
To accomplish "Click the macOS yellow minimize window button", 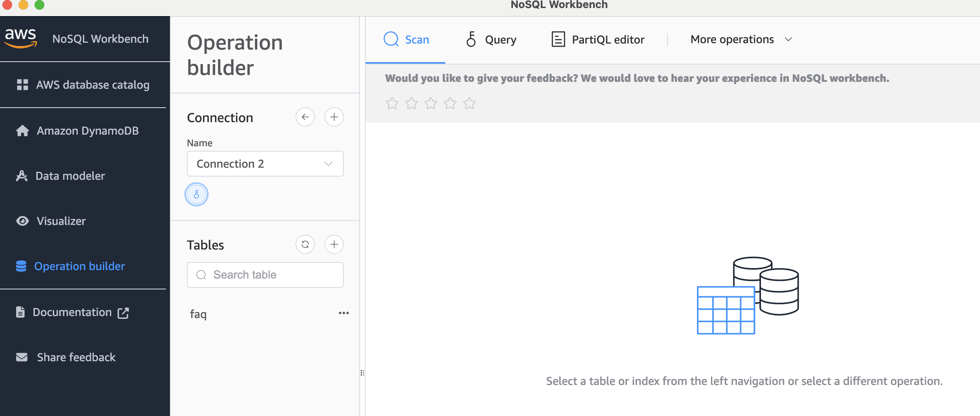I will 23,5.
